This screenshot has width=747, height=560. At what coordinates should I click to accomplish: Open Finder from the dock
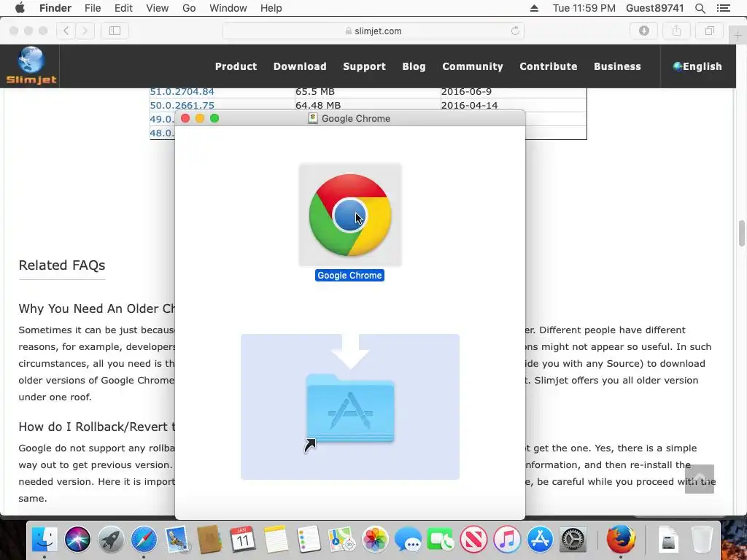tap(44, 540)
